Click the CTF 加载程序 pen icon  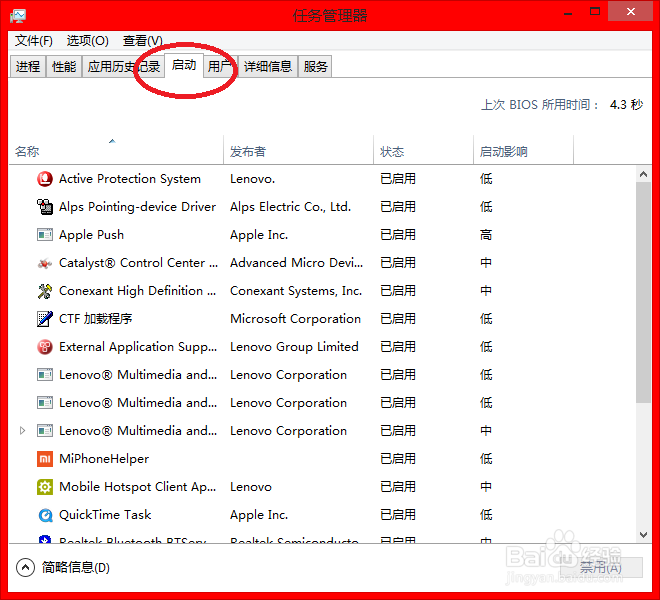pos(45,319)
